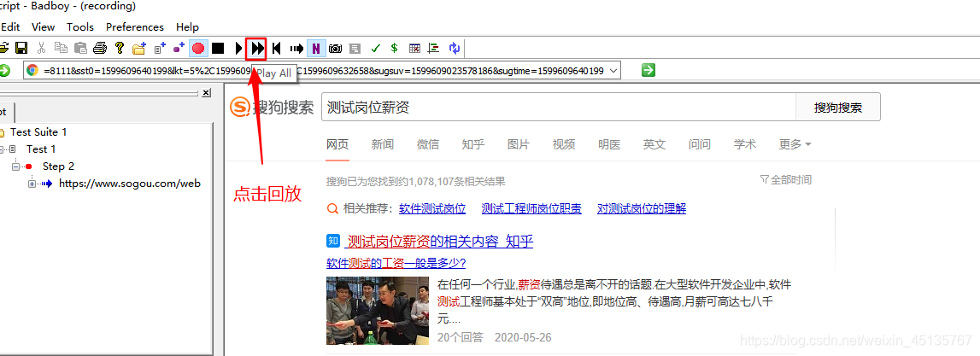Viewport: 980px width, 356px height.
Task: Click the grey document review icon
Action: pos(355,48)
